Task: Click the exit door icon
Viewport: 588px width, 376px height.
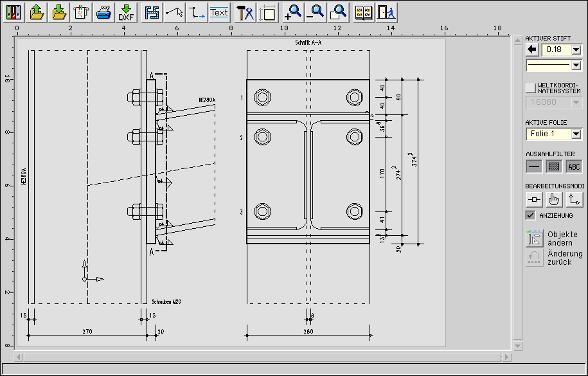Action: pyautogui.click(x=386, y=12)
